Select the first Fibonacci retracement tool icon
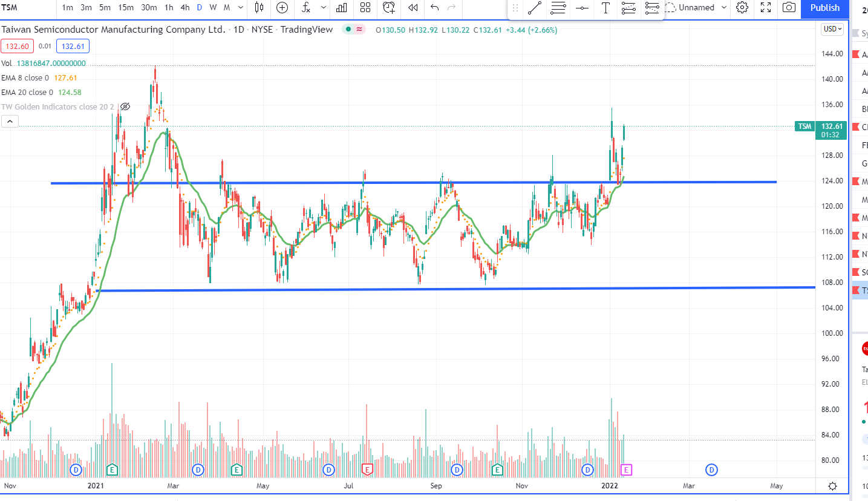Screen dimensions: 868x501 pyautogui.click(x=628, y=8)
